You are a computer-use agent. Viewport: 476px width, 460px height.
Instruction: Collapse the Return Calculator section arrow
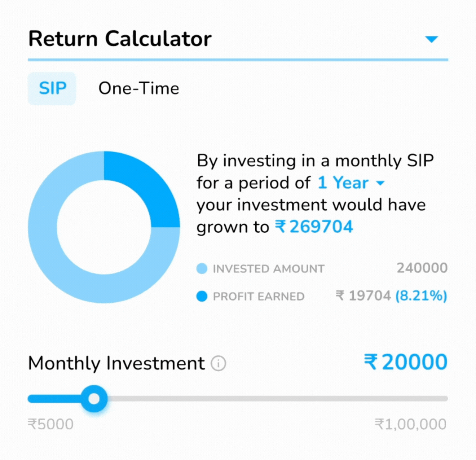(431, 39)
